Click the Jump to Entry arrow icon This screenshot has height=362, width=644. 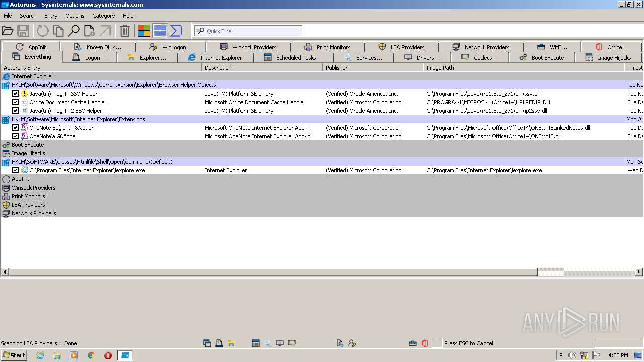click(105, 31)
